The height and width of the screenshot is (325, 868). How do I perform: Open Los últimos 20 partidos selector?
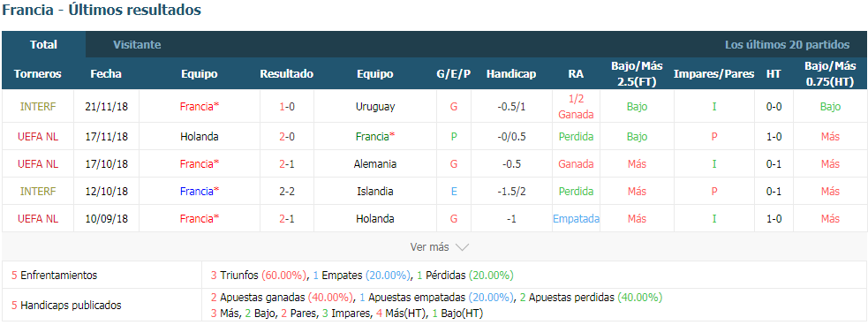point(787,45)
